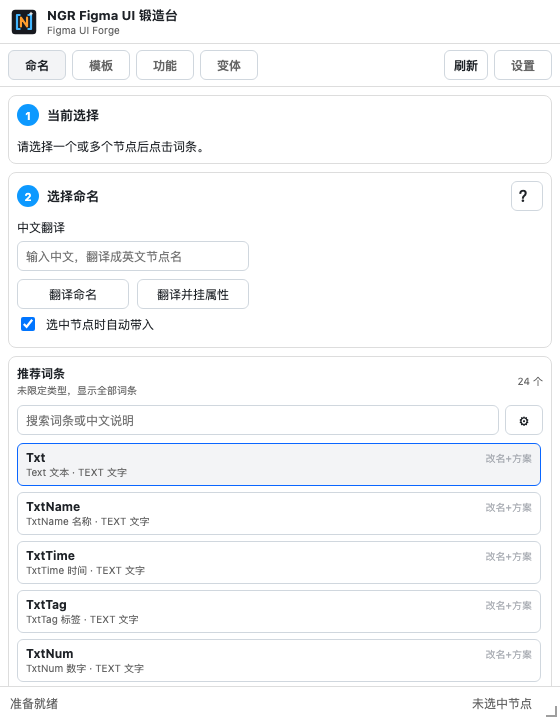Select the Txt term entry
560x720 pixels.
click(279, 464)
